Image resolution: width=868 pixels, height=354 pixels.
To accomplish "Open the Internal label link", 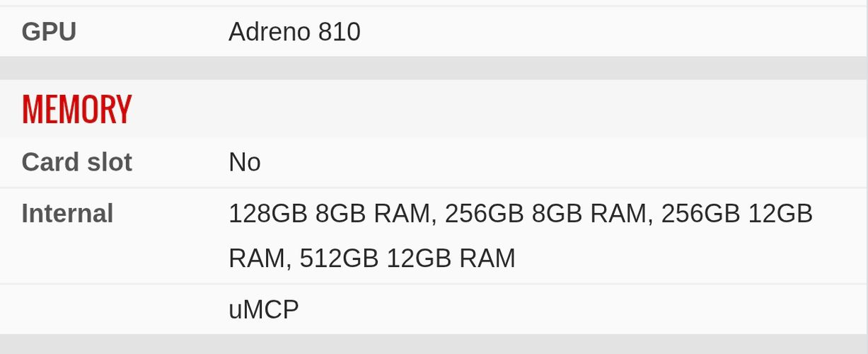I will point(67,213).
